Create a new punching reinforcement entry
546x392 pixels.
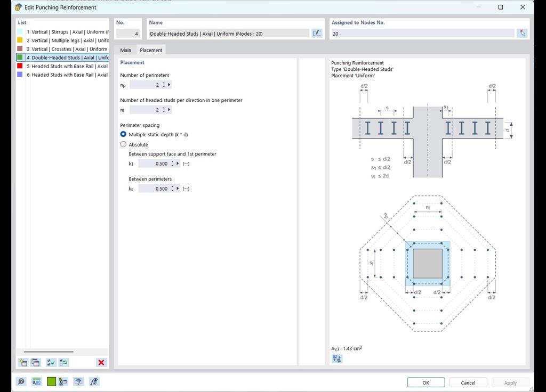click(22, 362)
